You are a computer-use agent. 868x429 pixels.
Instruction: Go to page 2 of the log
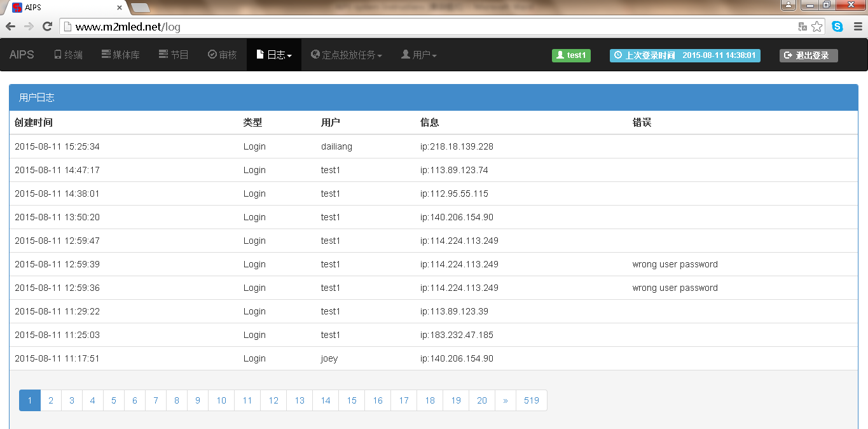point(51,400)
